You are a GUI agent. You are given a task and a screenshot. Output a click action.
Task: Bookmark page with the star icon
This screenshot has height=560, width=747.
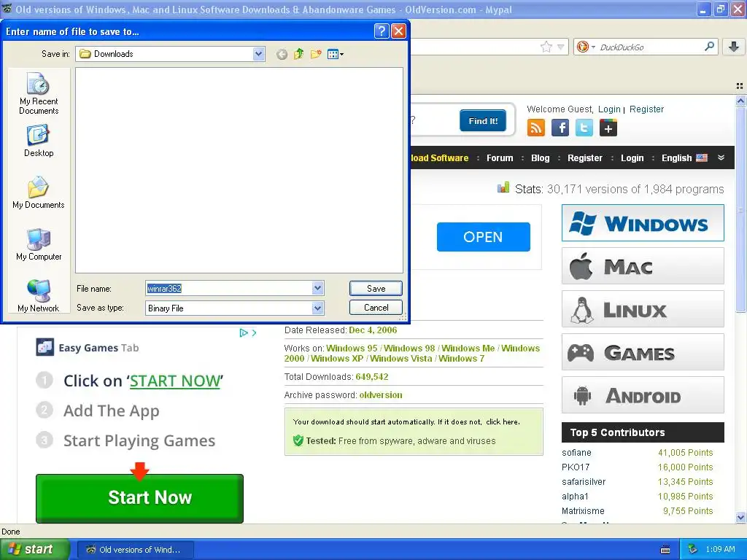(546, 47)
